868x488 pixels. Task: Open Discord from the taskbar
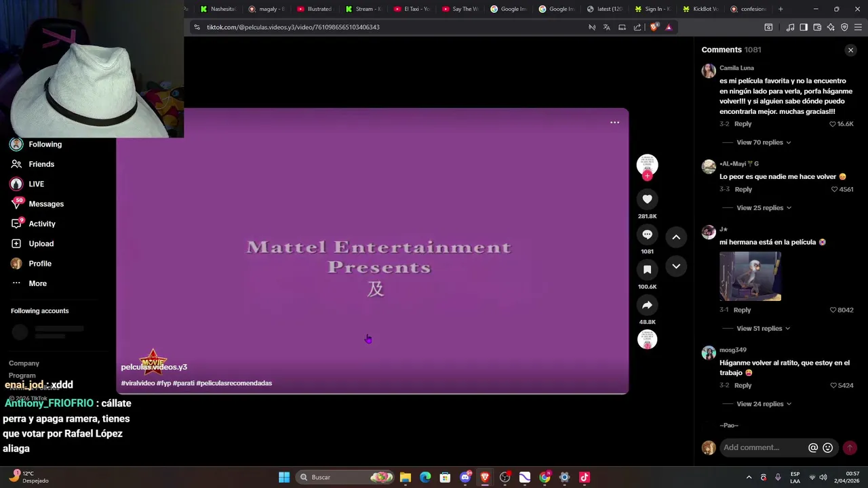click(465, 477)
